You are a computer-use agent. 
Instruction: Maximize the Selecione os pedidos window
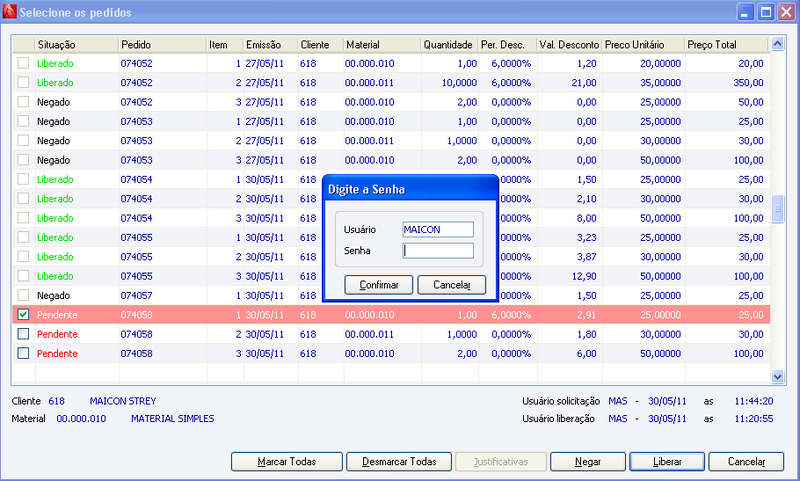tap(766, 12)
